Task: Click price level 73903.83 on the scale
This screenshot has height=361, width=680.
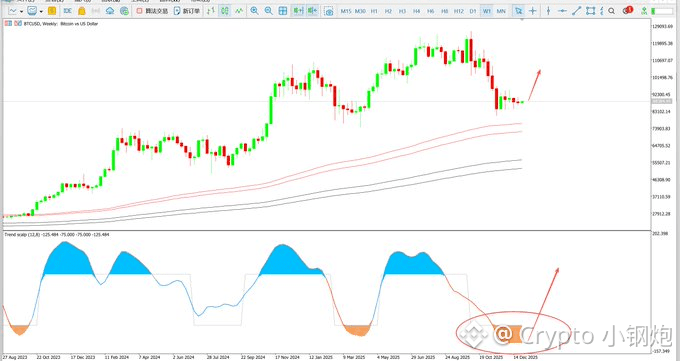Action: pyautogui.click(x=662, y=129)
